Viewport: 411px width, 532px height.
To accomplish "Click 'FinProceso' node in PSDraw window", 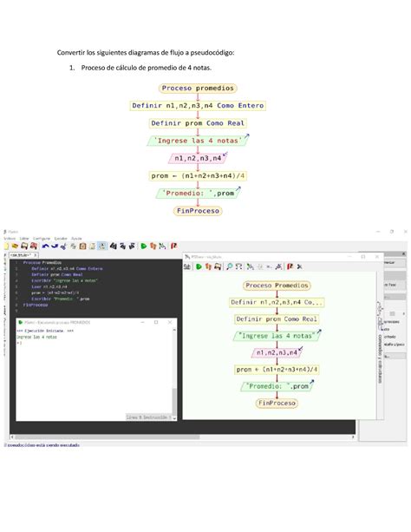I will coord(277,403).
